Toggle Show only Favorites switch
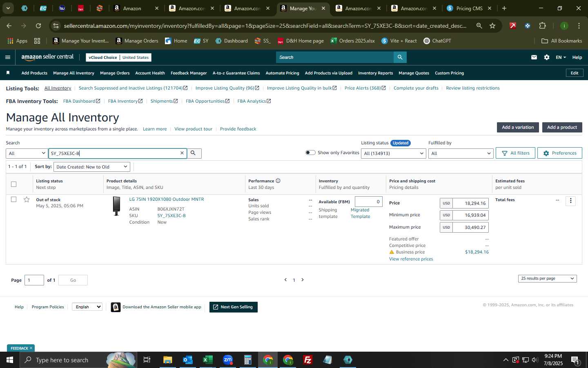This screenshot has height=368, width=588. pos(310,153)
